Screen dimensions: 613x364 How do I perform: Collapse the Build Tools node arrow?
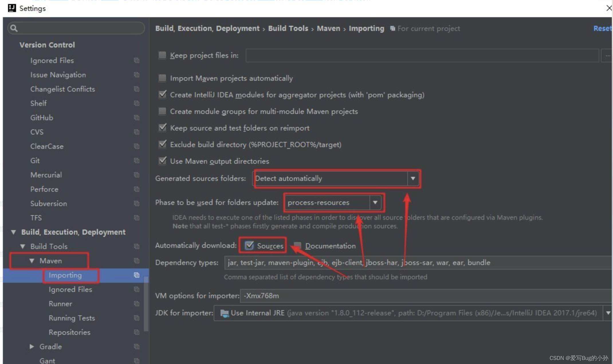click(23, 246)
